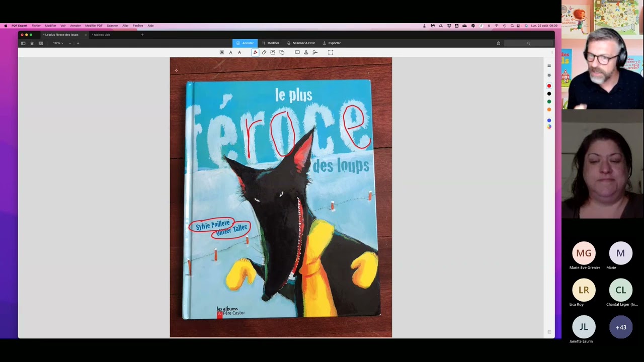Select the pen drawing tool
Viewport: 644px width, 362px height.
[x=255, y=52]
